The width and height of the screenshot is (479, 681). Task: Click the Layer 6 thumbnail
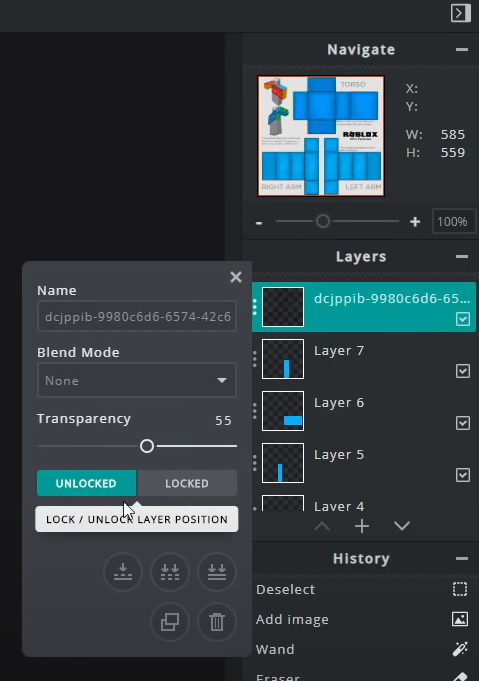click(283, 411)
